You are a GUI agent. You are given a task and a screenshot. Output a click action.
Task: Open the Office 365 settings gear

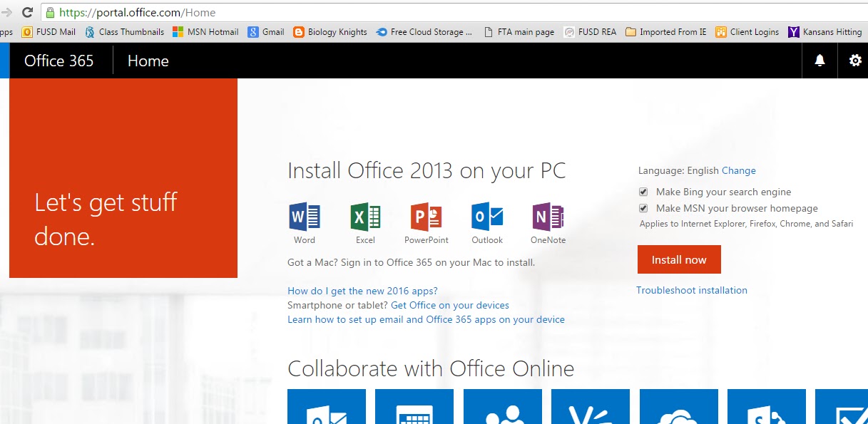tap(854, 61)
